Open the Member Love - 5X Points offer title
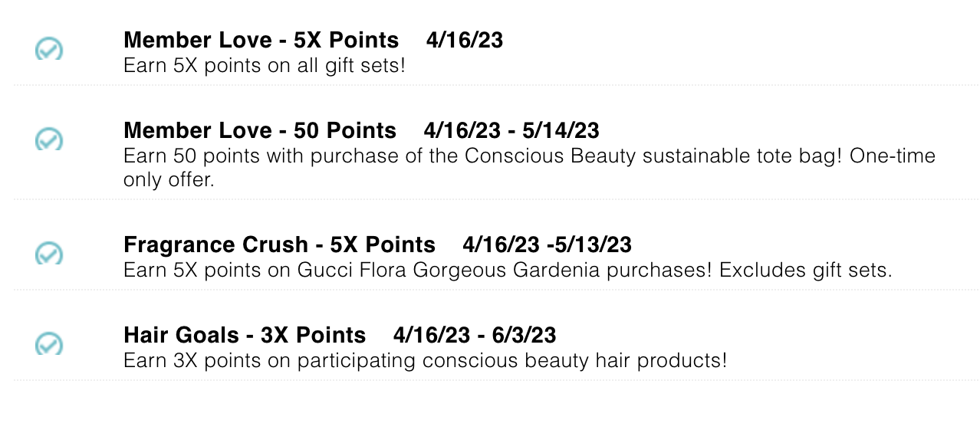This screenshot has width=980, height=443. (x=261, y=40)
